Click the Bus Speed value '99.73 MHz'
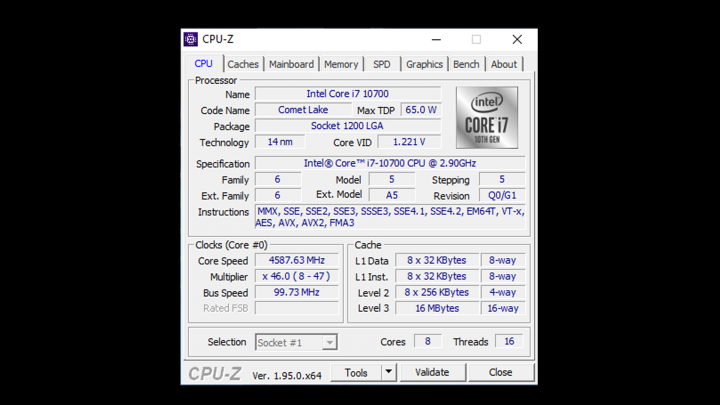Viewport: 720px width, 405px height. click(297, 292)
